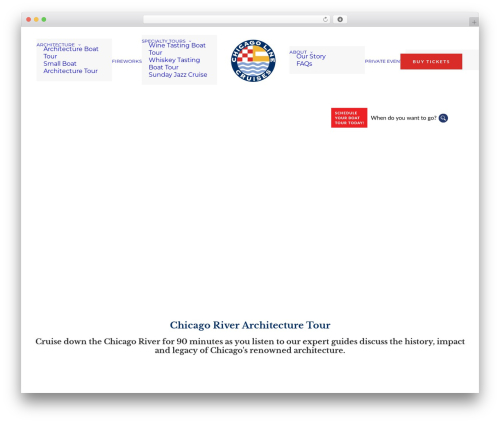The image size is (500, 423).
Task: Select Small Boat Architecture Tour link
Action: pyautogui.click(x=70, y=67)
